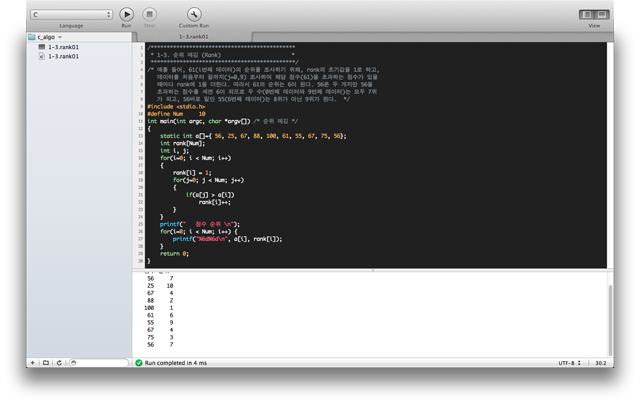Click the green run completed status icon
The image size is (640, 404).
pos(139,363)
